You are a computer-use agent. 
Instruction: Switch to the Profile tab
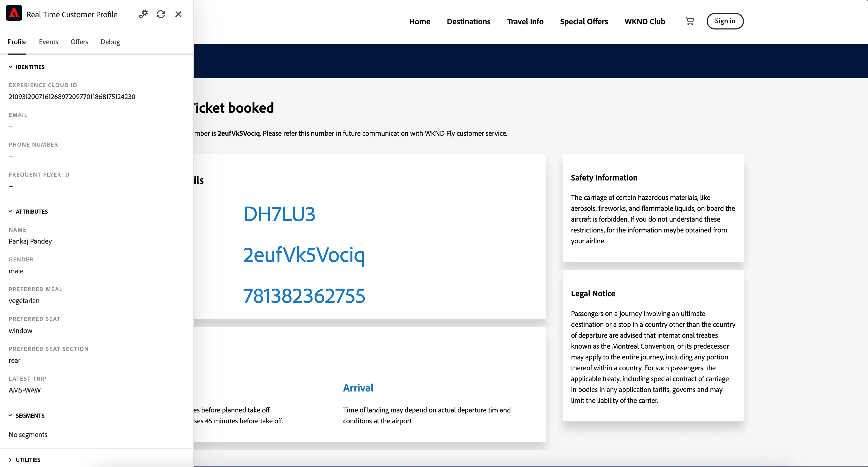[x=17, y=42]
